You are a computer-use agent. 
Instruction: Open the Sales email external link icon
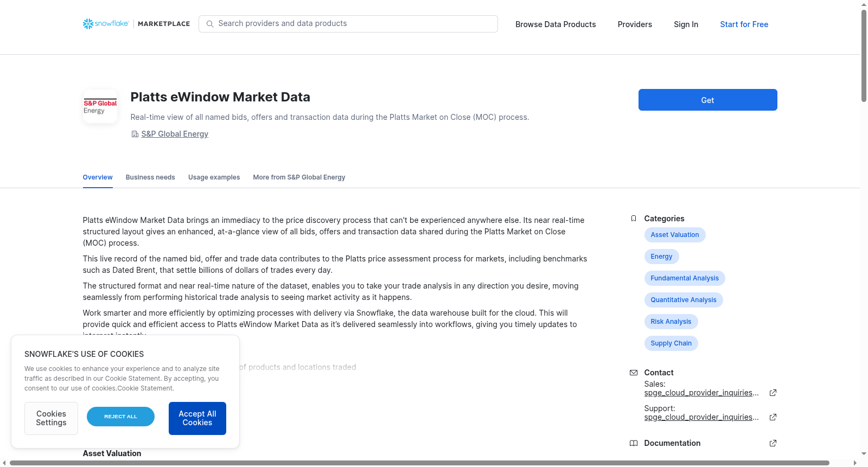pyautogui.click(x=773, y=393)
